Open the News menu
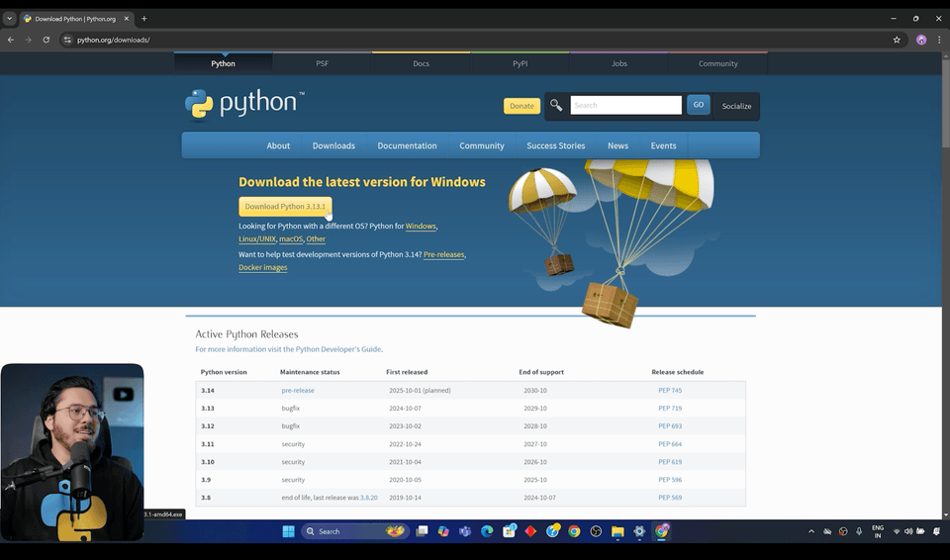Screen dimensions: 950x560 coord(617,145)
